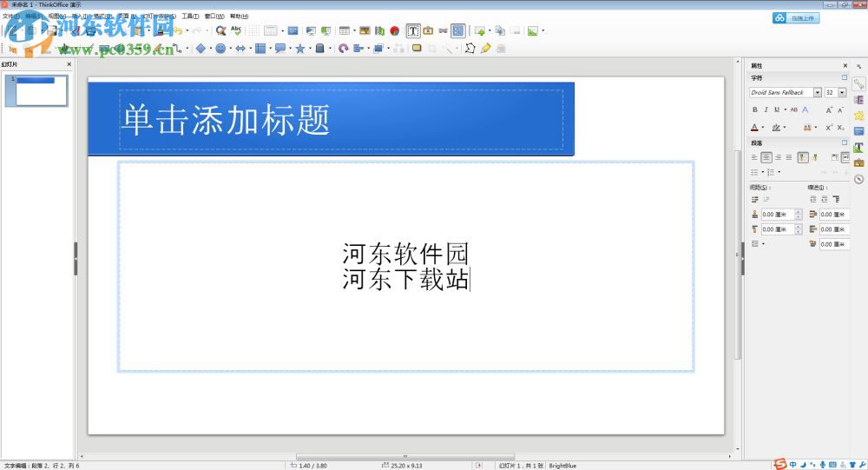Open the highlighting color dropdown arrow
This screenshot has height=470, width=868.
tap(785, 128)
